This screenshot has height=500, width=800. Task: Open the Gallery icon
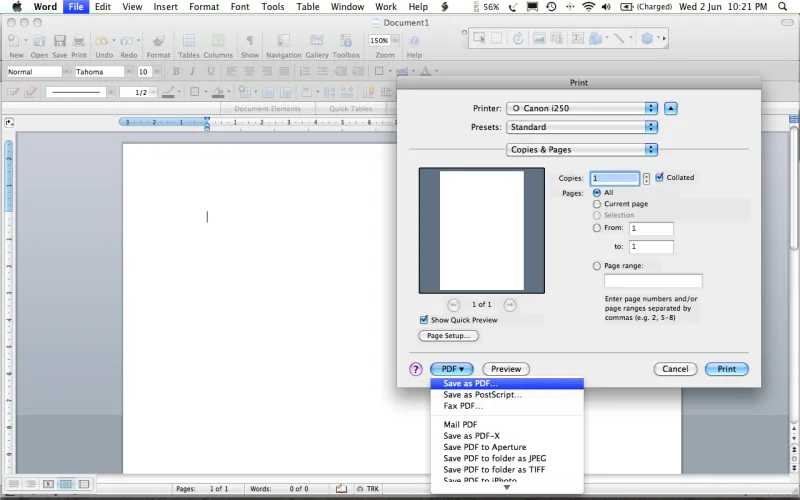[317, 41]
